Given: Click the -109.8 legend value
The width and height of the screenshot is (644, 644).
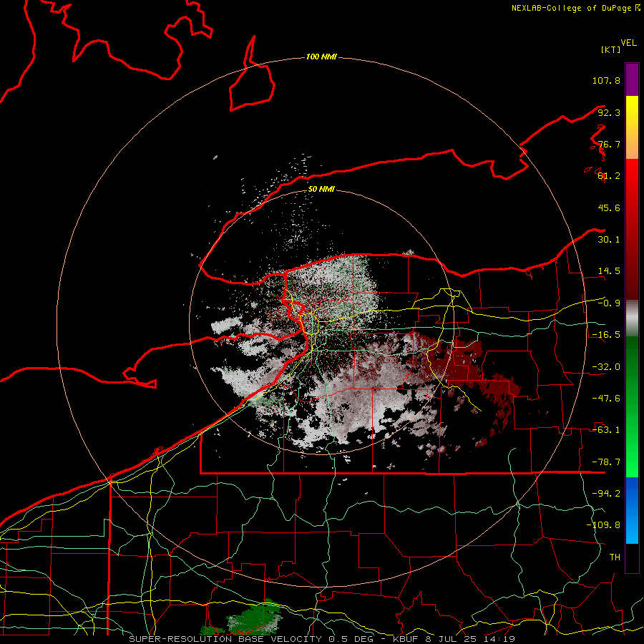Looking at the screenshot, I should coord(603,525).
